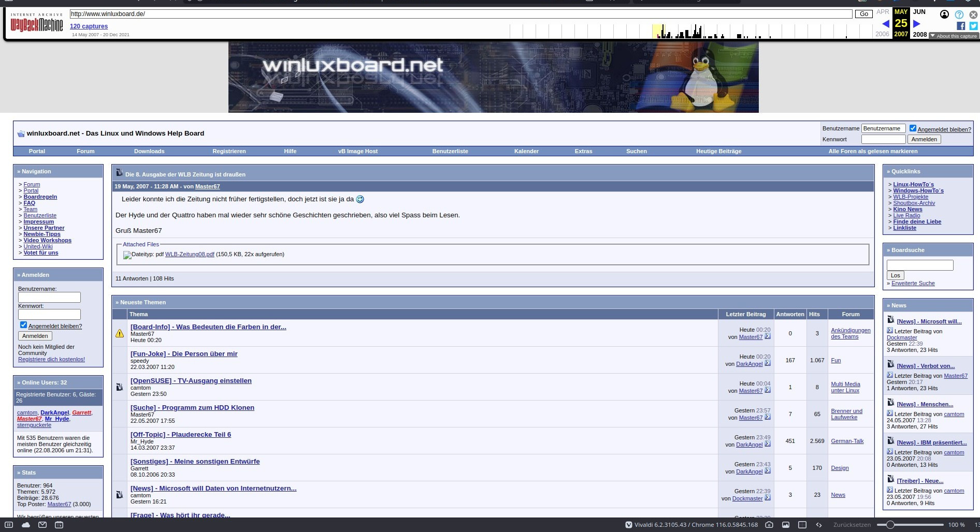Go to last post icon in Fun-Joke row

pos(768,363)
